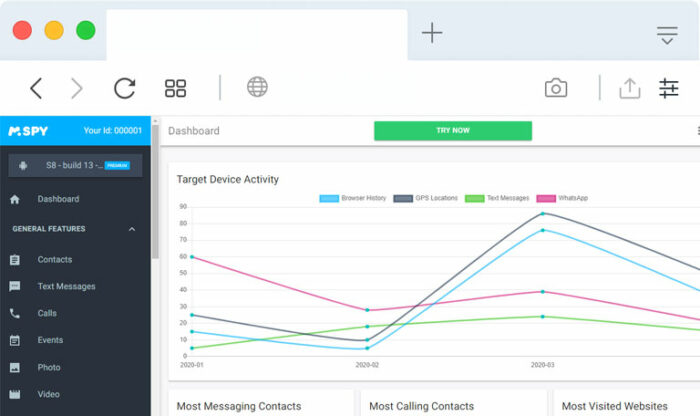Toggle WhatsApp legend swatch

[546, 198]
